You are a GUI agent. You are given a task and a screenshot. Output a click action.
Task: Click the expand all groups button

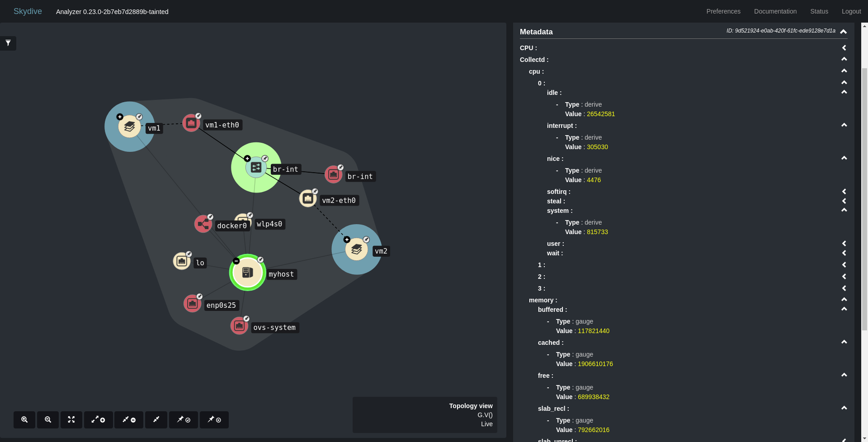(99, 420)
